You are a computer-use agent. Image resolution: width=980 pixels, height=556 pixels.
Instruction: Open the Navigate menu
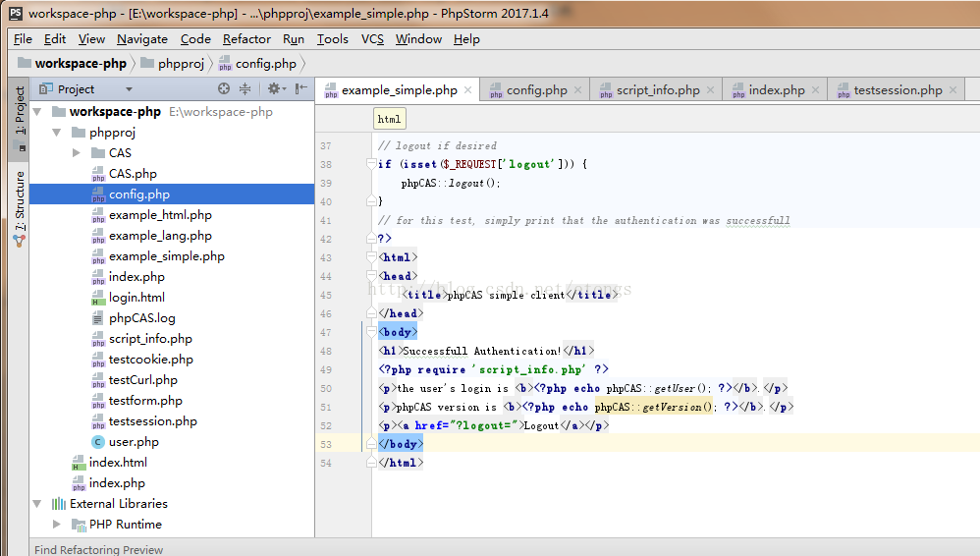coord(141,38)
